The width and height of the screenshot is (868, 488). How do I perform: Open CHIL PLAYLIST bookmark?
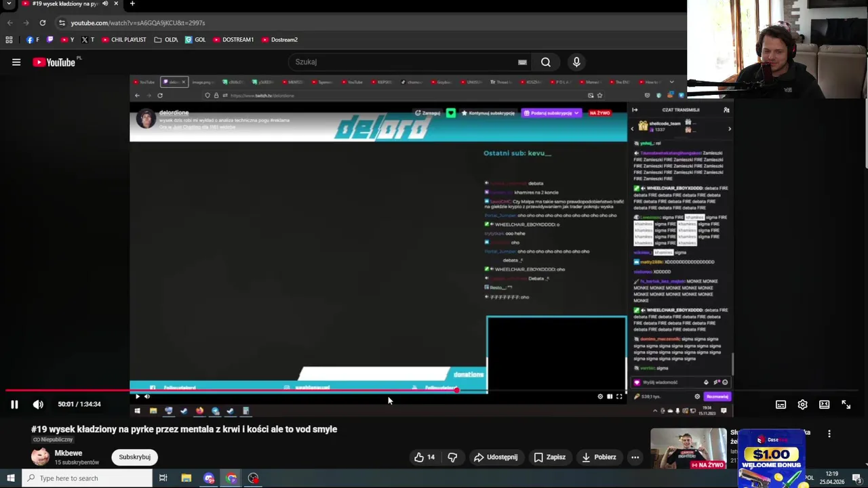(x=123, y=39)
